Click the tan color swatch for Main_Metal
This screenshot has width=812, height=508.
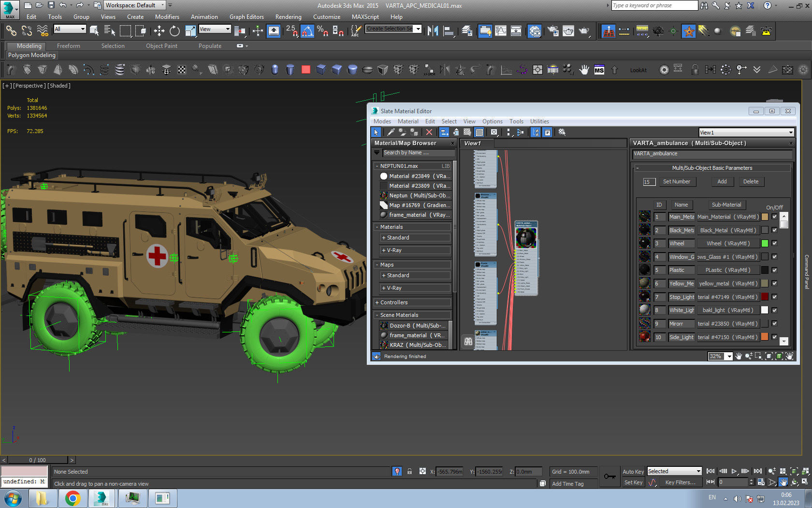(x=765, y=217)
